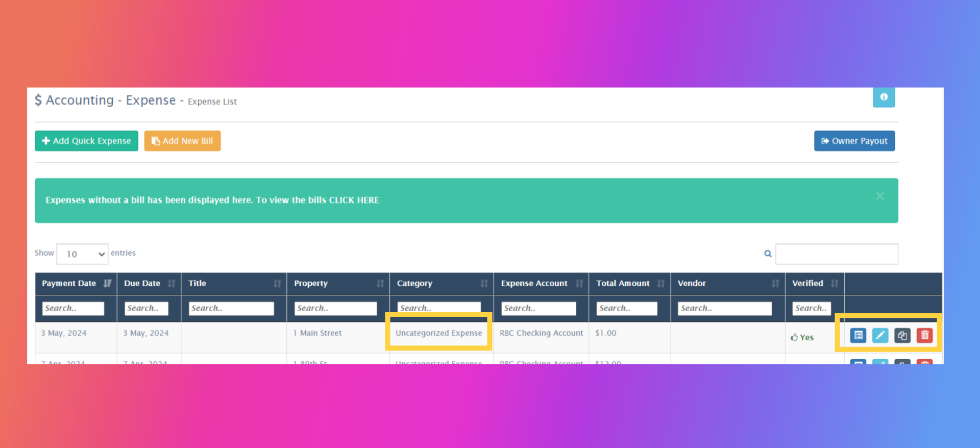Select the 1 Main Street property cell
The width and height of the screenshot is (980, 448).
[x=317, y=333]
